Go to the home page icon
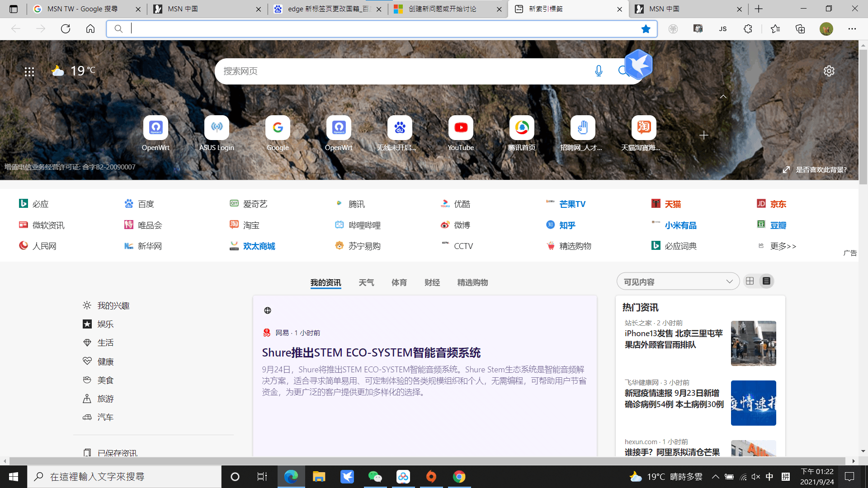Viewport: 868px width, 488px height. pyautogui.click(x=90, y=29)
